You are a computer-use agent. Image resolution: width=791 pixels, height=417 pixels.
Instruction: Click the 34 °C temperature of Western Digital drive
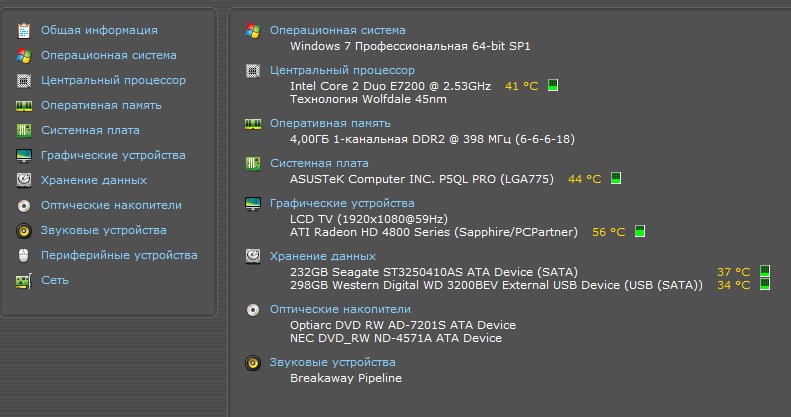coord(733,285)
